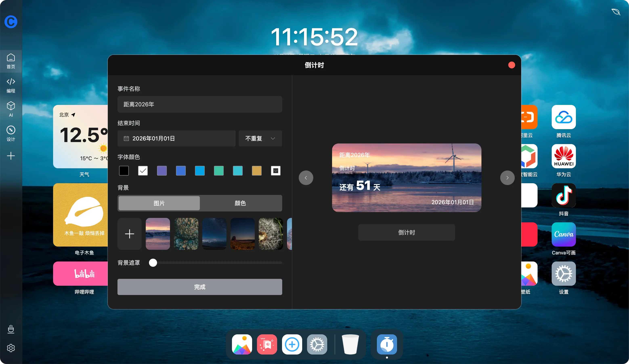The height and width of the screenshot is (364, 629).
Task: Pick the black font color swatch
Action: (x=124, y=171)
